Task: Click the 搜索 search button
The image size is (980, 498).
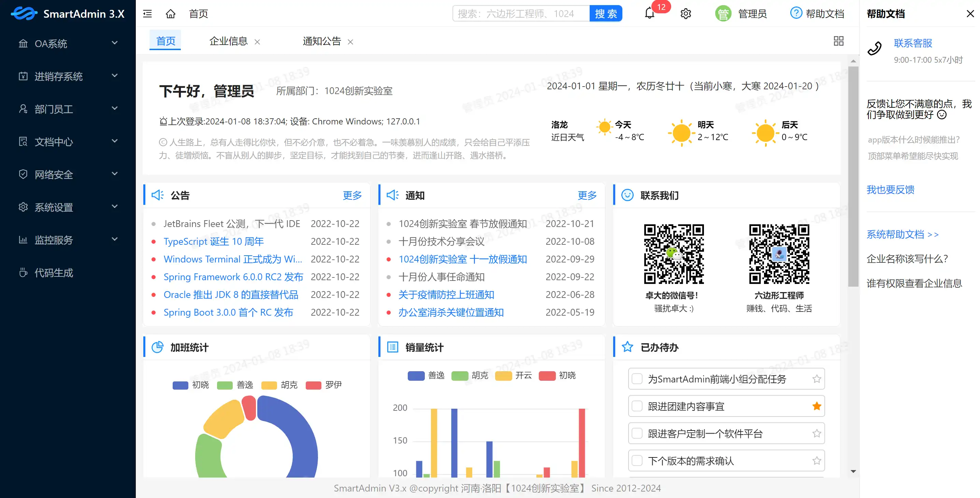Action: (606, 14)
